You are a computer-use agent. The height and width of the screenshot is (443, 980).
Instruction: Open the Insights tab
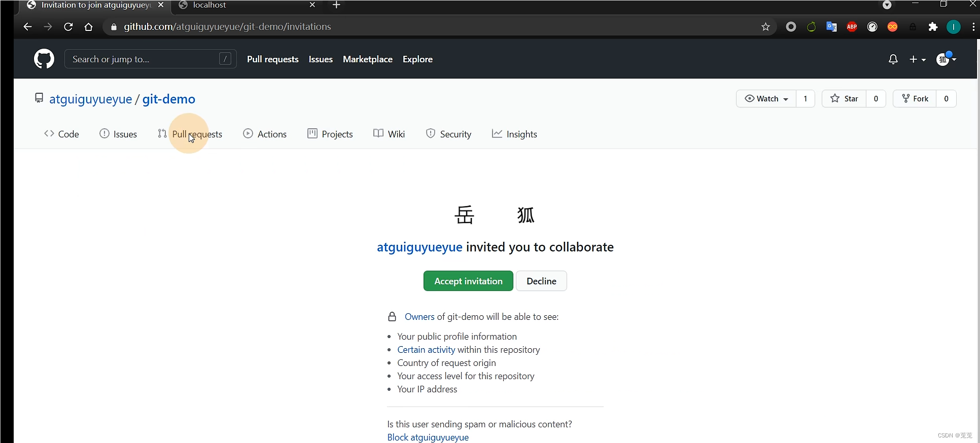(515, 134)
